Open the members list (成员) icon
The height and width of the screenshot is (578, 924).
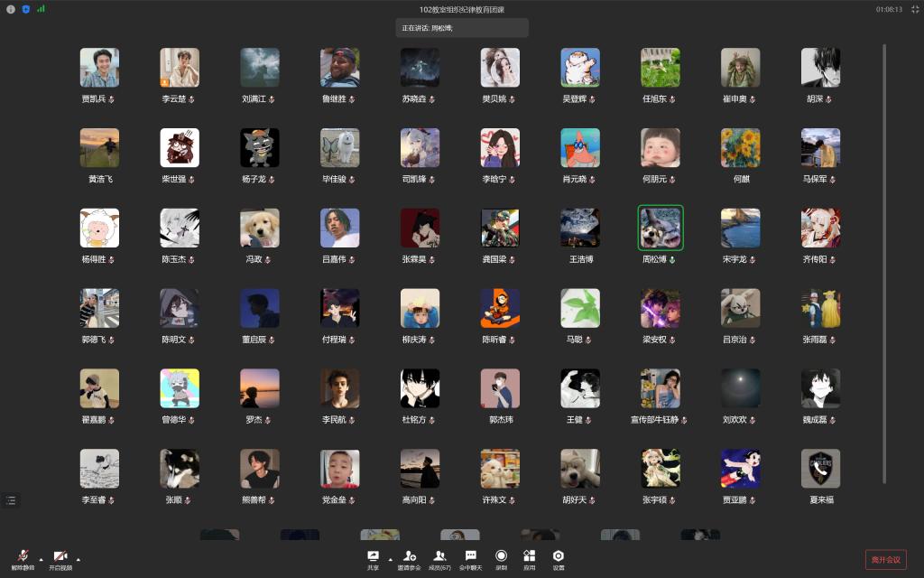[439, 557]
